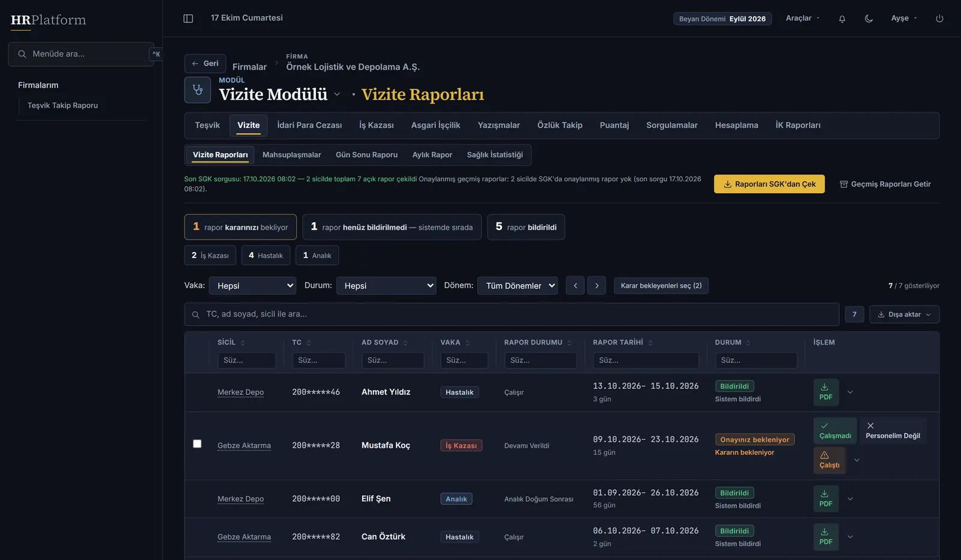Switch to the Teşvik tab
The image size is (961, 560).
pos(207,125)
